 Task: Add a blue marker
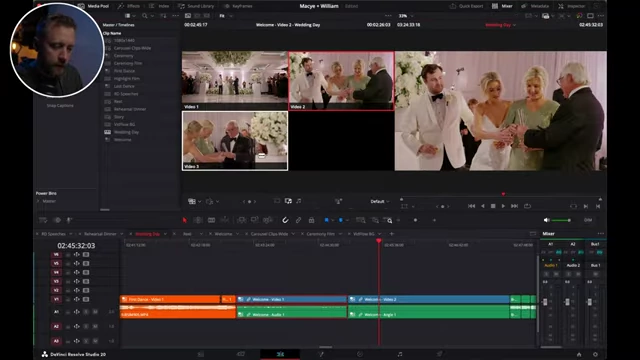pyautogui.click(x=341, y=220)
